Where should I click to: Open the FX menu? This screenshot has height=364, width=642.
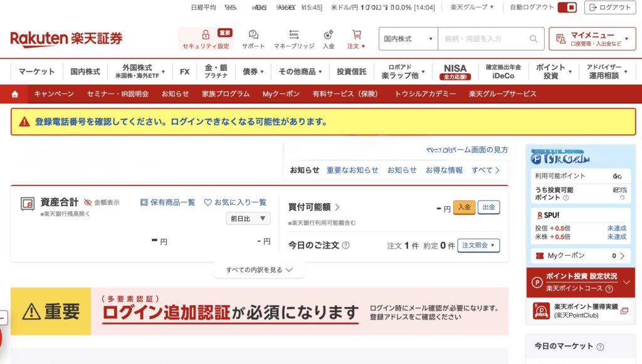[185, 71]
